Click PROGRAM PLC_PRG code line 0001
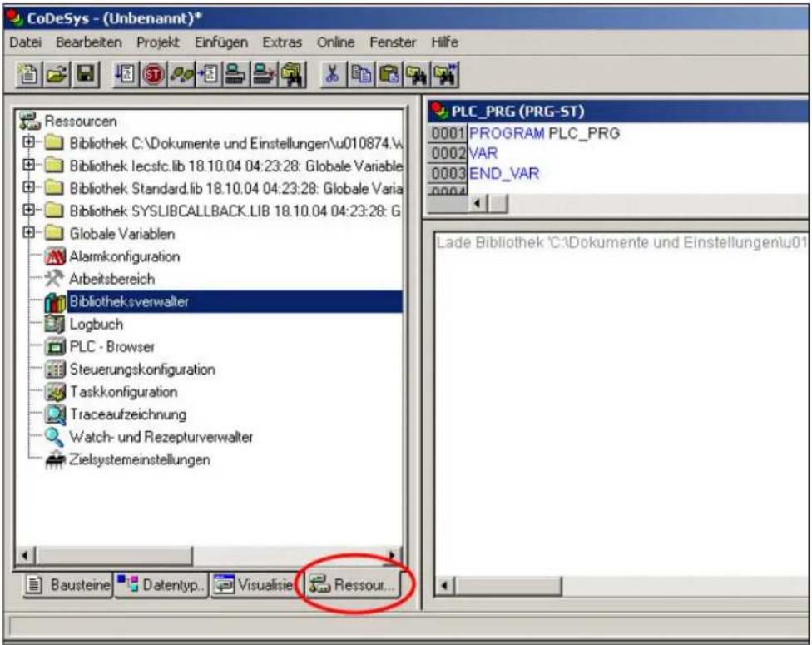 click(x=544, y=133)
